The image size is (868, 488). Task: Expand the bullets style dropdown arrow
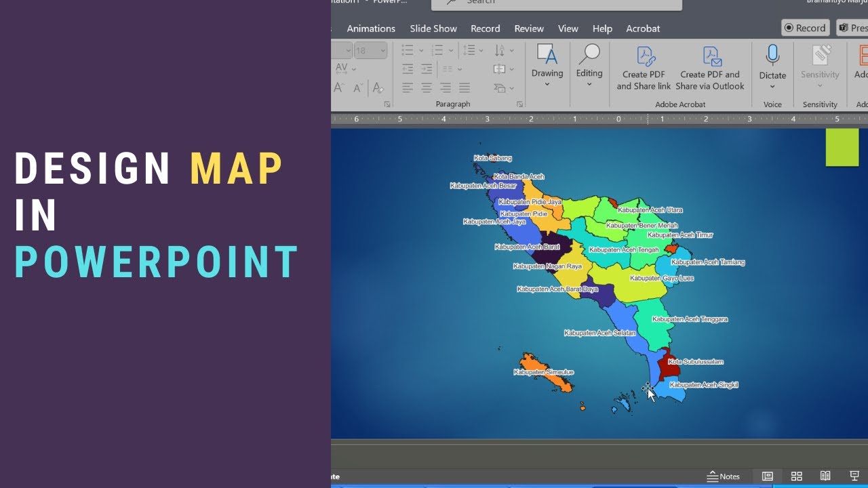click(420, 50)
